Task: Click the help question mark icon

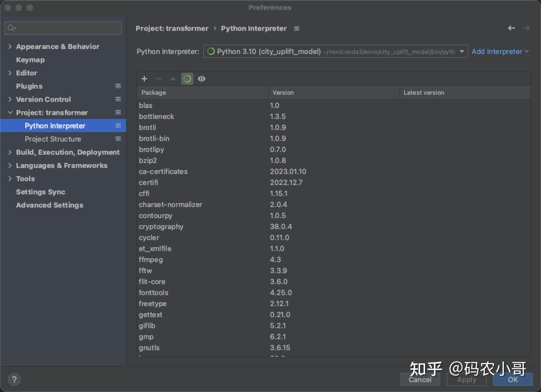Action: 15,379
